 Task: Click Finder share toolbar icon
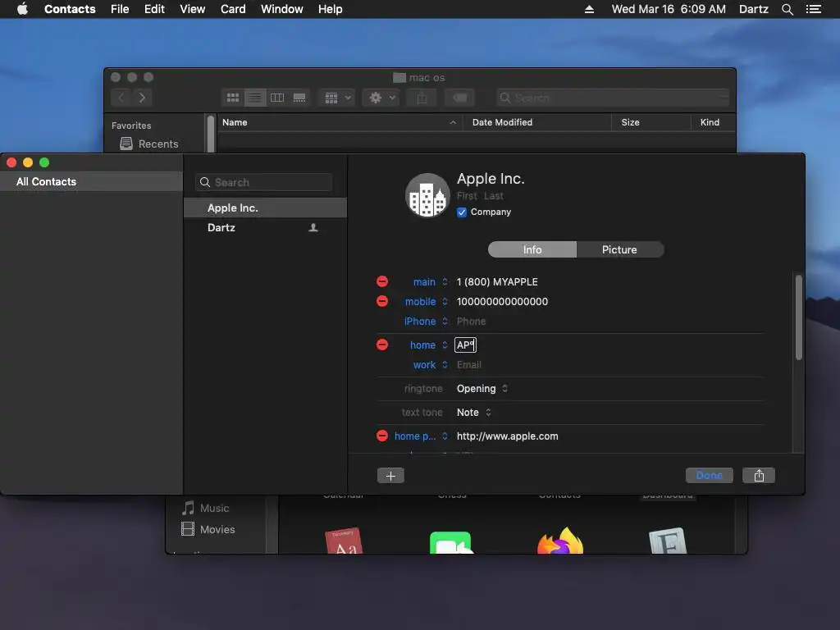pyautogui.click(x=422, y=98)
